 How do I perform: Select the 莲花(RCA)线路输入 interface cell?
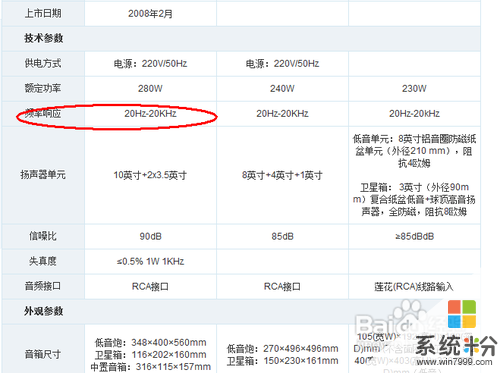414,287
